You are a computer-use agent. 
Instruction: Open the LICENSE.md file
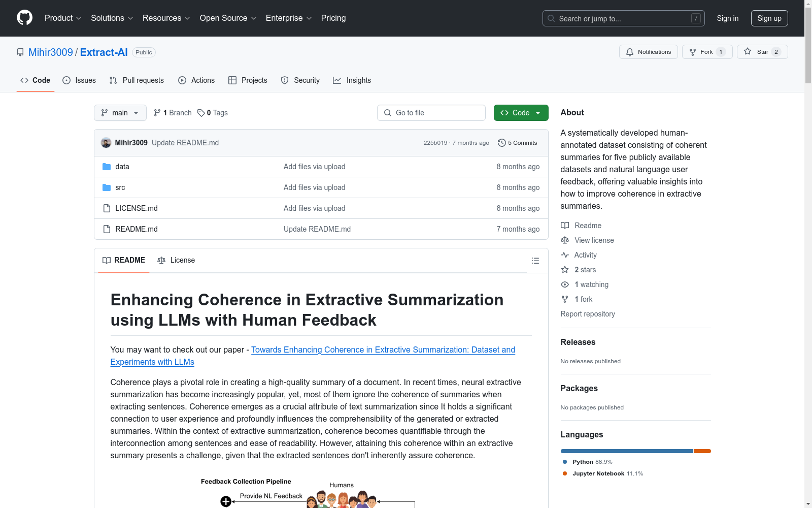pos(137,208)
